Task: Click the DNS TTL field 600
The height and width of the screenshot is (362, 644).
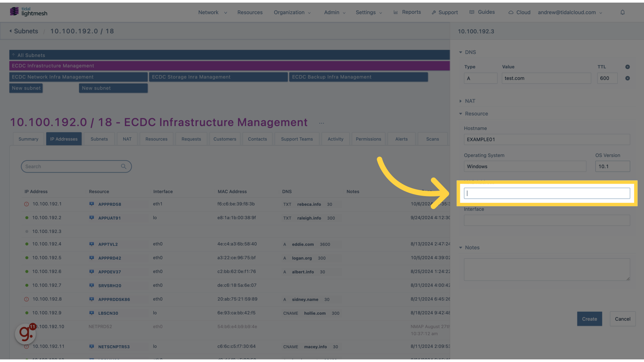Action: pyautogui.click(x=607, y=78)
